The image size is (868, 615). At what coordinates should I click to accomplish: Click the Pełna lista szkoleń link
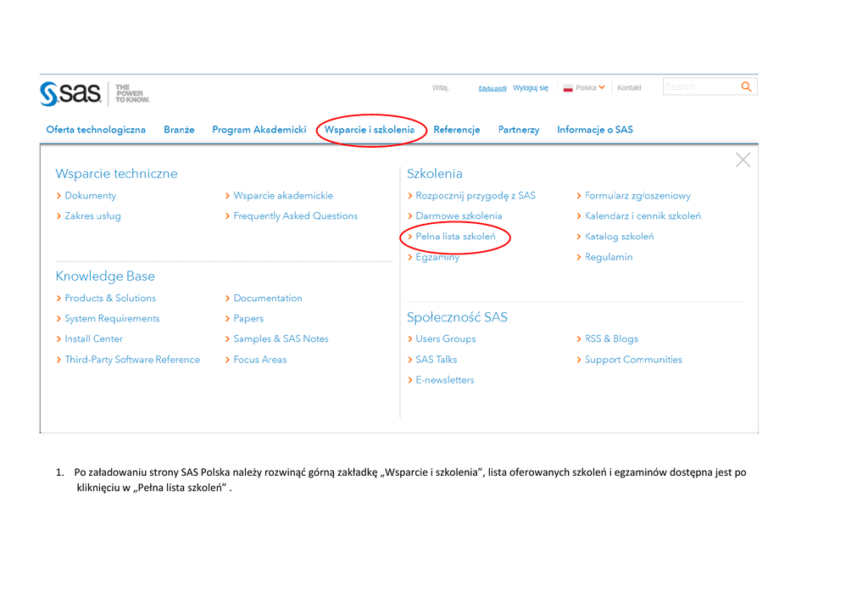[455, 237]
